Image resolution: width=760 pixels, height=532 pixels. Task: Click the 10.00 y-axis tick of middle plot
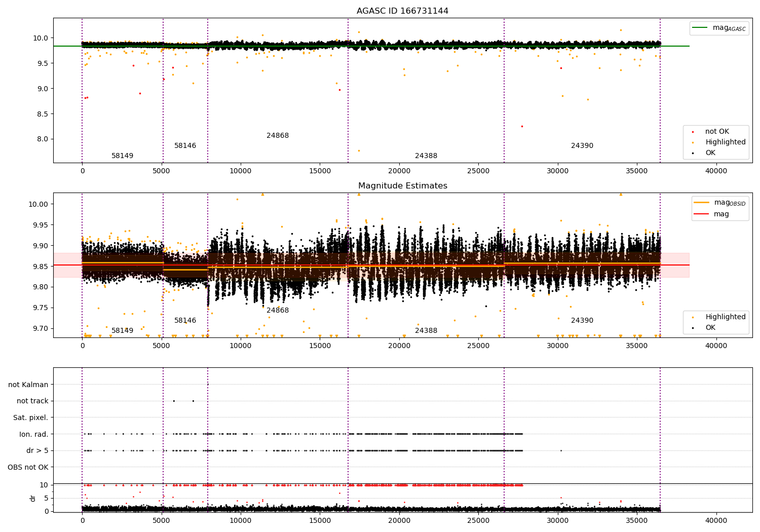[40, 205]
